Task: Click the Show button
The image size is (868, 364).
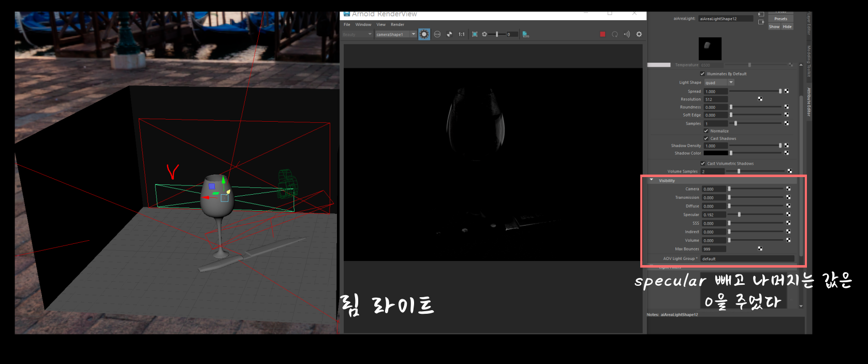Action: pyautogui.click(x=774, y=26)
